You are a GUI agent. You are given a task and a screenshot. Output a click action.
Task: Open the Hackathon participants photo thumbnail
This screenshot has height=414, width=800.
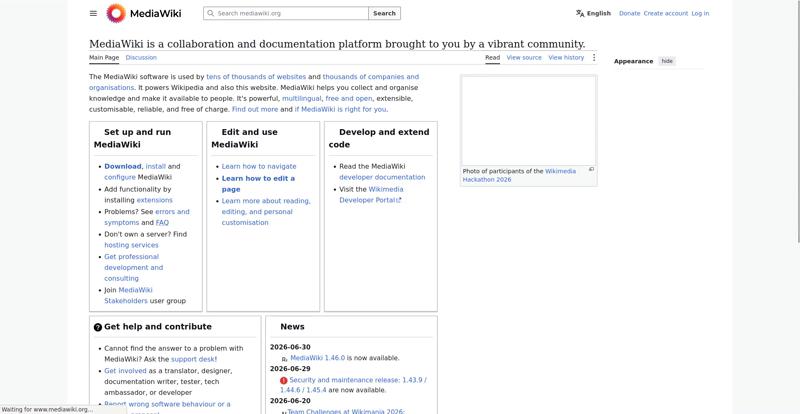pos(529,120)
